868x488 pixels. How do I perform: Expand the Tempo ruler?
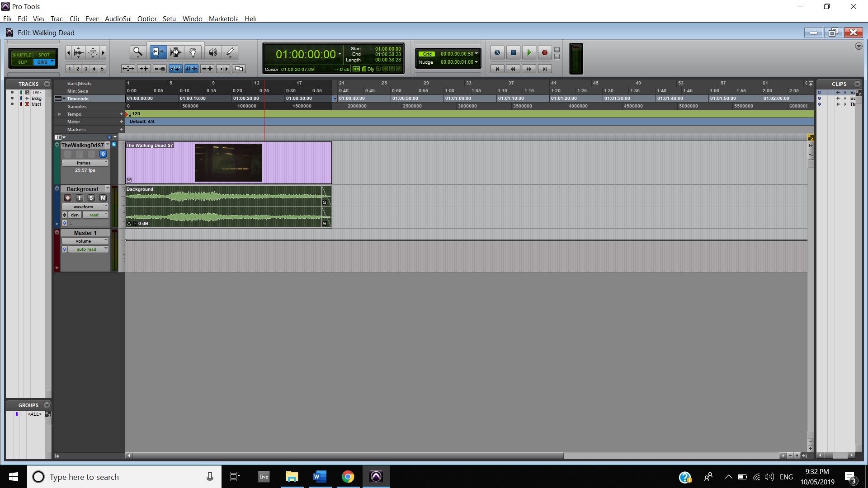[x=60, y=114]
